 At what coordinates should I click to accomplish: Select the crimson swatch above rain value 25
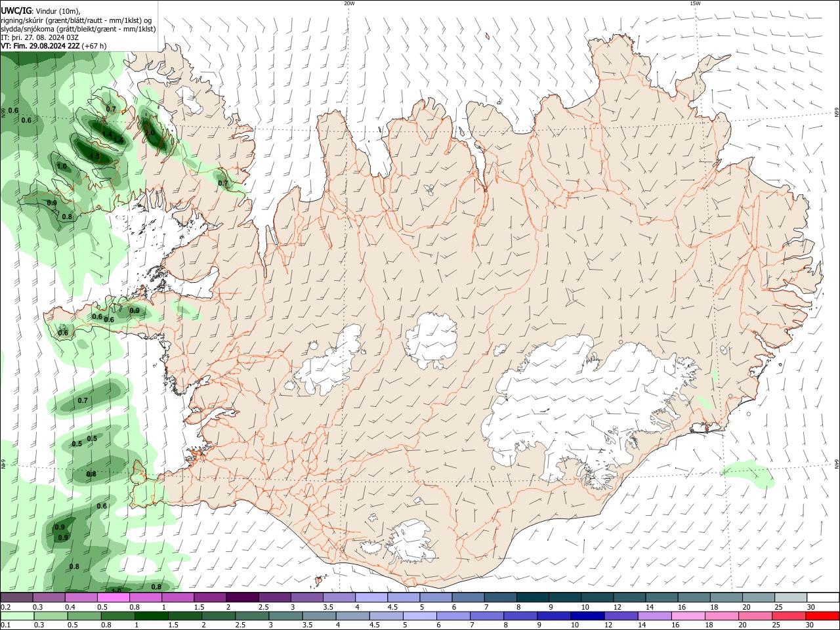point(789,616)
